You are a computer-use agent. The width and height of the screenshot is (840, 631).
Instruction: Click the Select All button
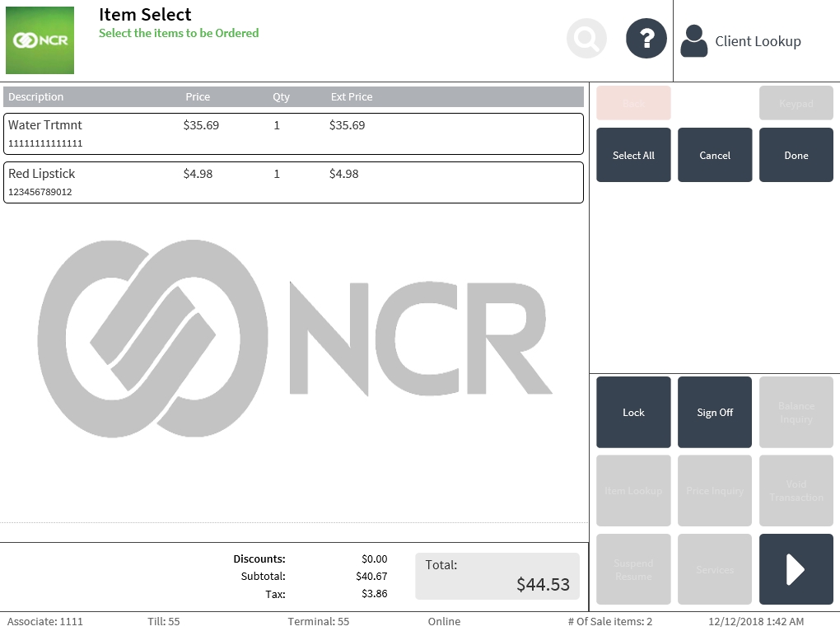click(x=633, y=155)
